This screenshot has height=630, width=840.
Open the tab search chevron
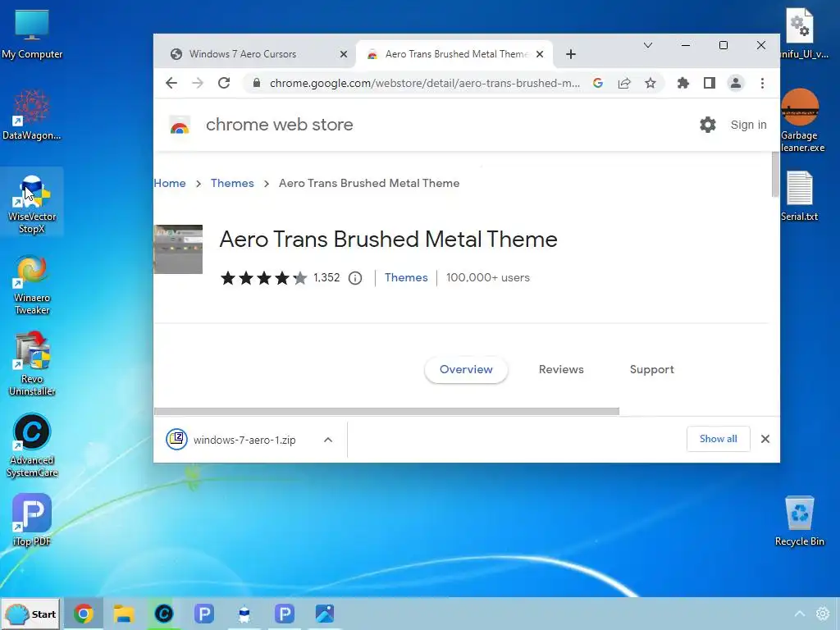[x=648, y=45]
